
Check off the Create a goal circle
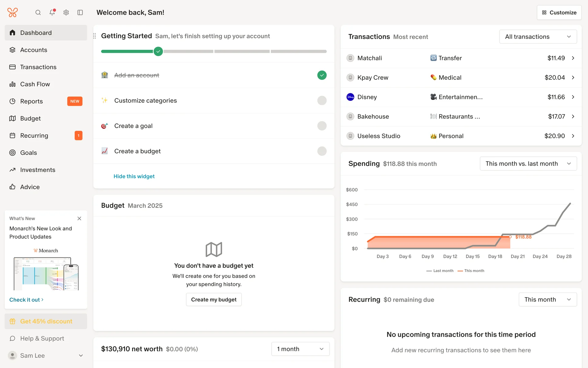pyautogui.click(x=322, y=126)
